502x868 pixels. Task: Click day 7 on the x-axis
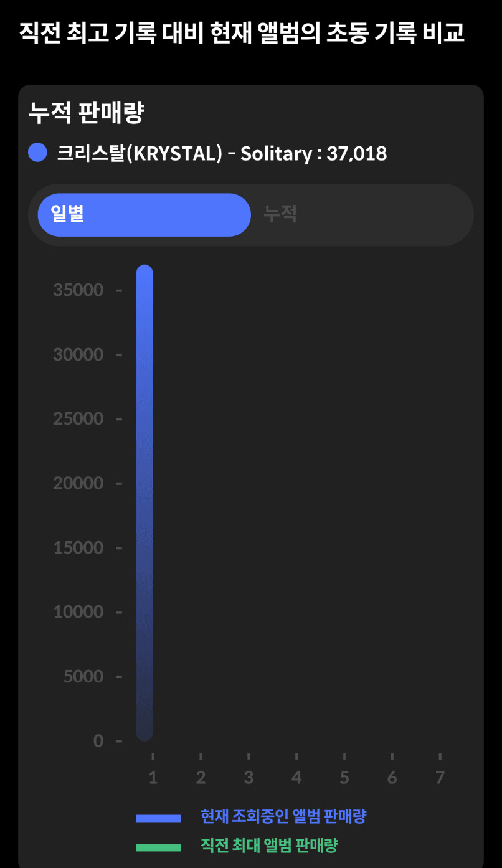(440, 778)
